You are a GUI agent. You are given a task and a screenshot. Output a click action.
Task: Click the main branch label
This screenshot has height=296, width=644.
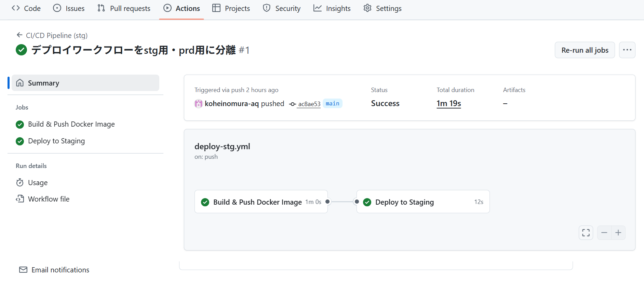[332, 103]
